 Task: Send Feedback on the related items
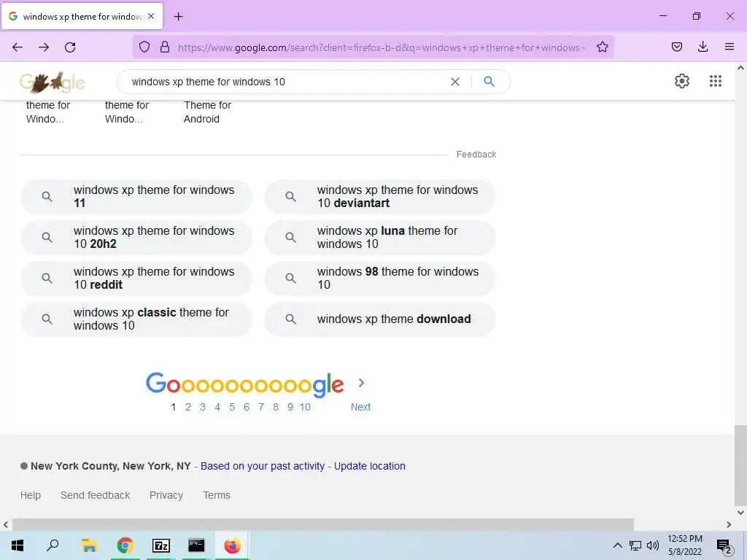click(x=476, y=155)
